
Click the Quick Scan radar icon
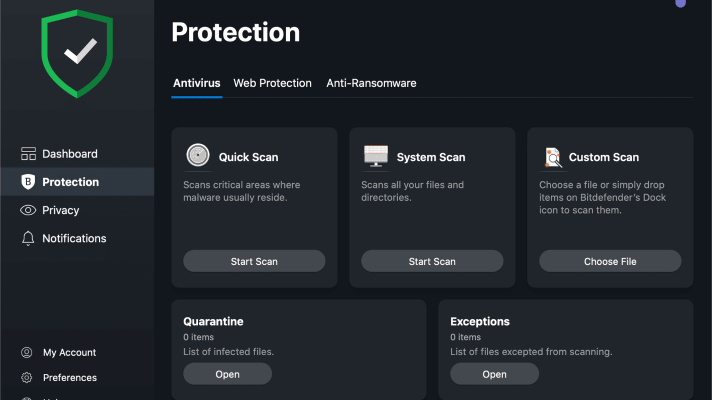[198, 155]
